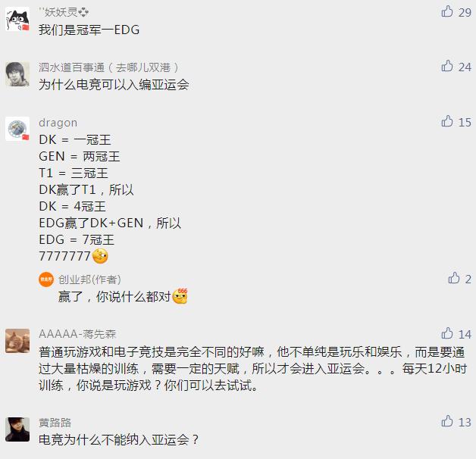Click the username dragon

(58, 123)
